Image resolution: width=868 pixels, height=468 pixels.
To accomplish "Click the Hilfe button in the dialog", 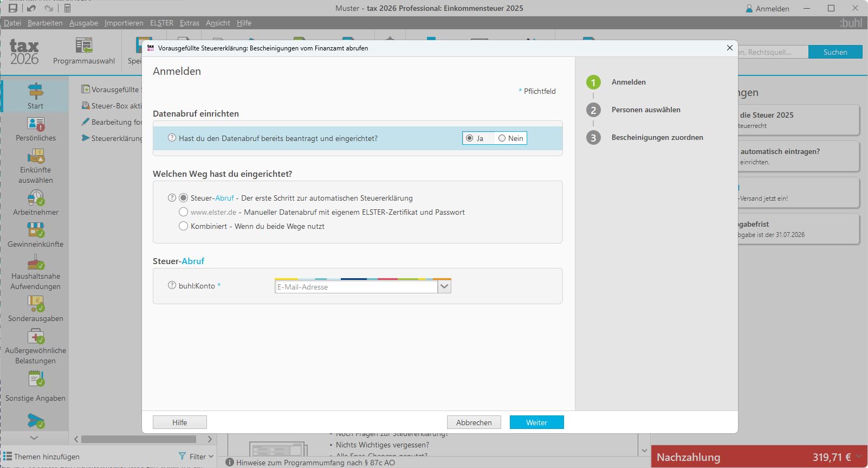I will click(180, 422).
